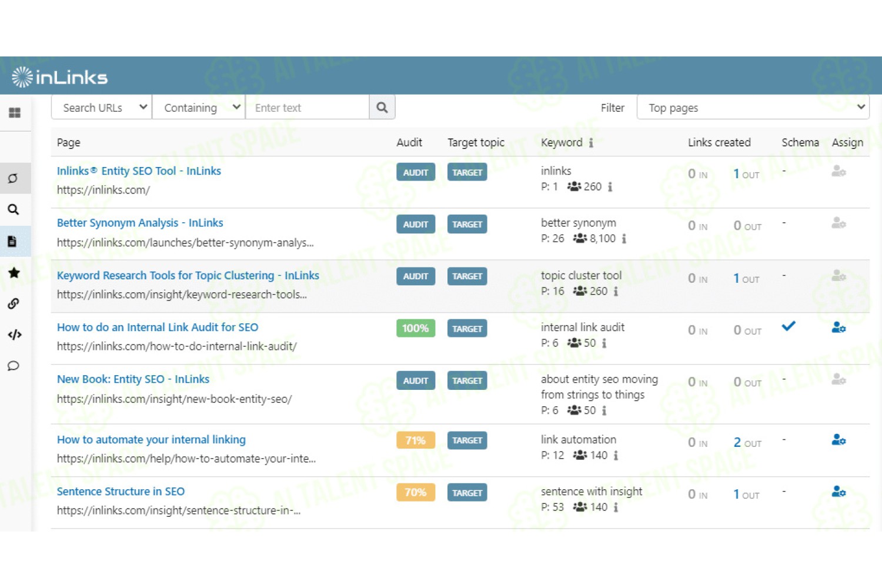
Task: Click TARGET button for New Book: Entity SEO
Action: (467, 380)
